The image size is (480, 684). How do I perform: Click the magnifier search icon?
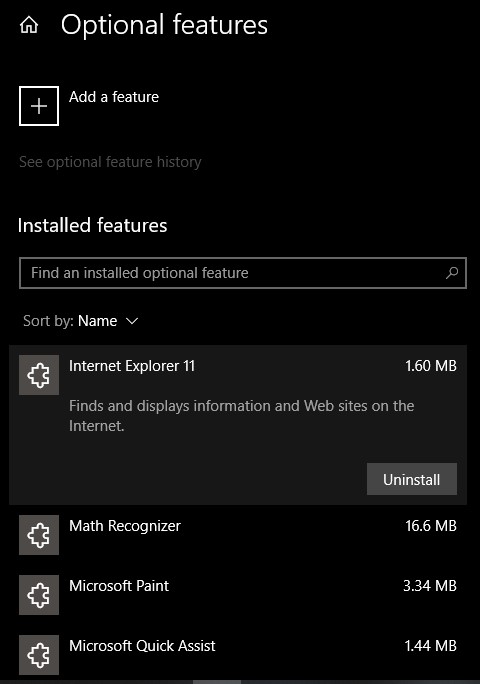(452, 273)
